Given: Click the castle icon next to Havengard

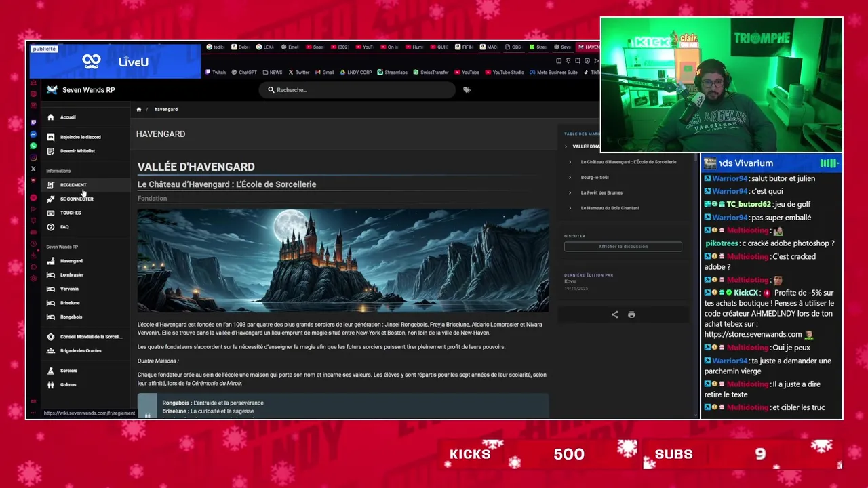Looking at the screenshot, I should [x=50, y=261].
